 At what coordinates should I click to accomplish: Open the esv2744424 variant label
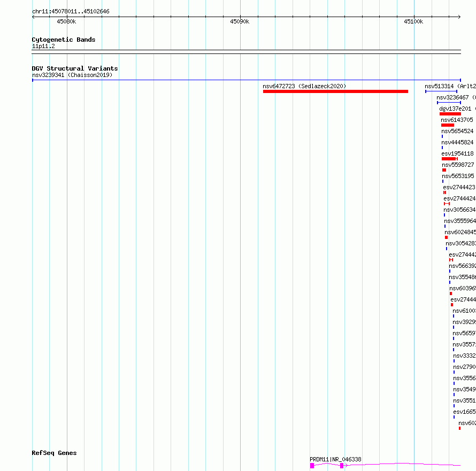[x=459, y=198]
